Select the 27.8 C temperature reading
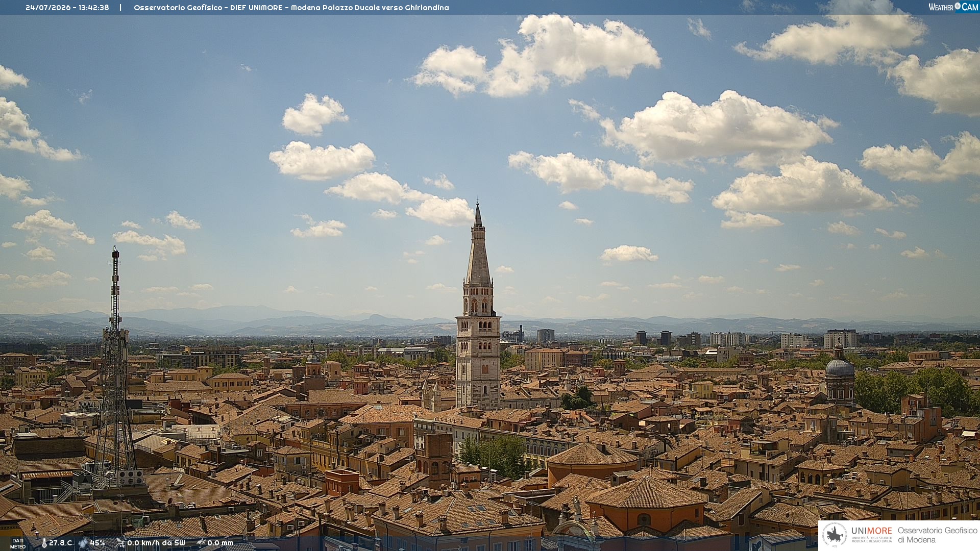Screen dimensions: 980x551 tap(61, 543)
